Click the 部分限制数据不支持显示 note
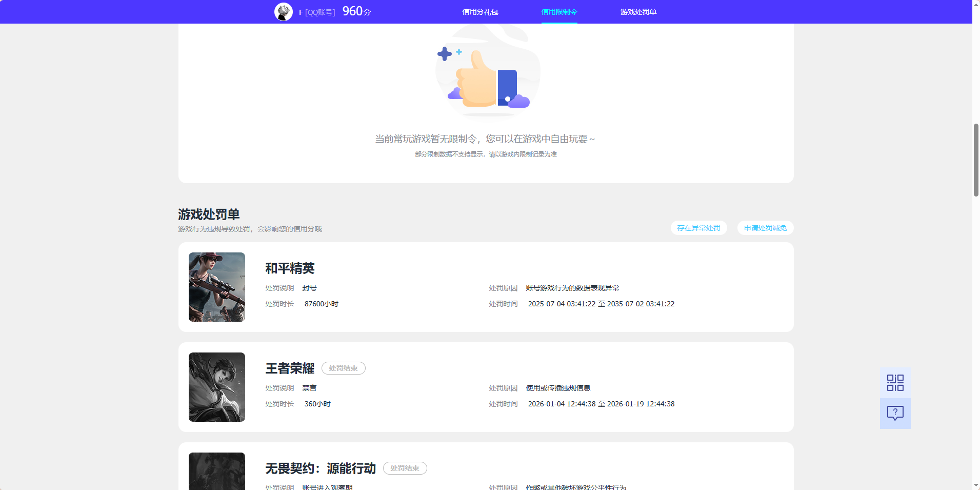This screenshot has width=980, height=490. point(486,154)
